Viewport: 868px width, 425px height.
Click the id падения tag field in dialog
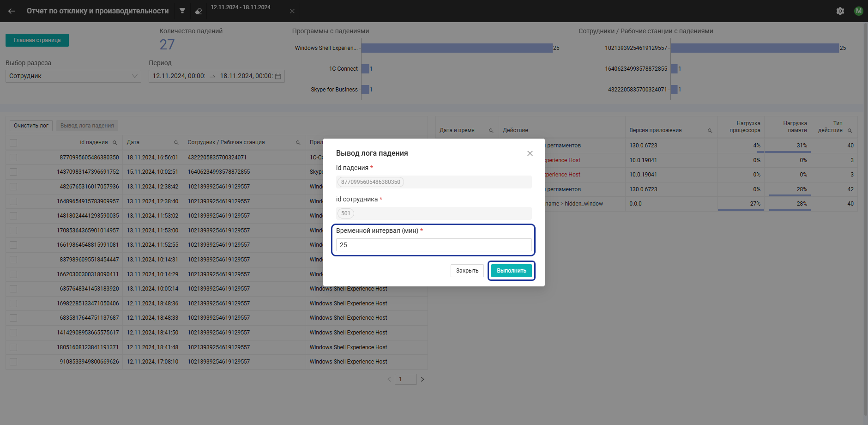[434, 182]
